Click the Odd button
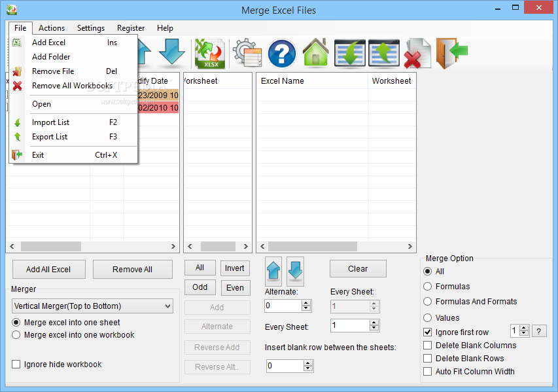The width and height of the screenshot is (558, 392). pos(200,287)
